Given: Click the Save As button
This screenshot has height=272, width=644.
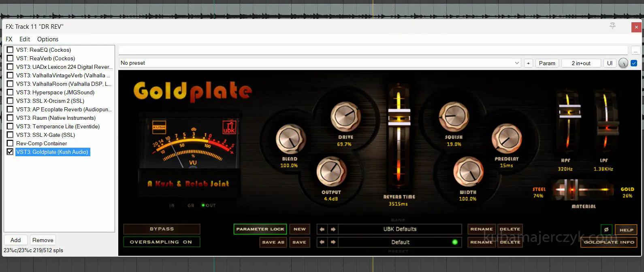Looking at the screenshot, I should 273,242.
